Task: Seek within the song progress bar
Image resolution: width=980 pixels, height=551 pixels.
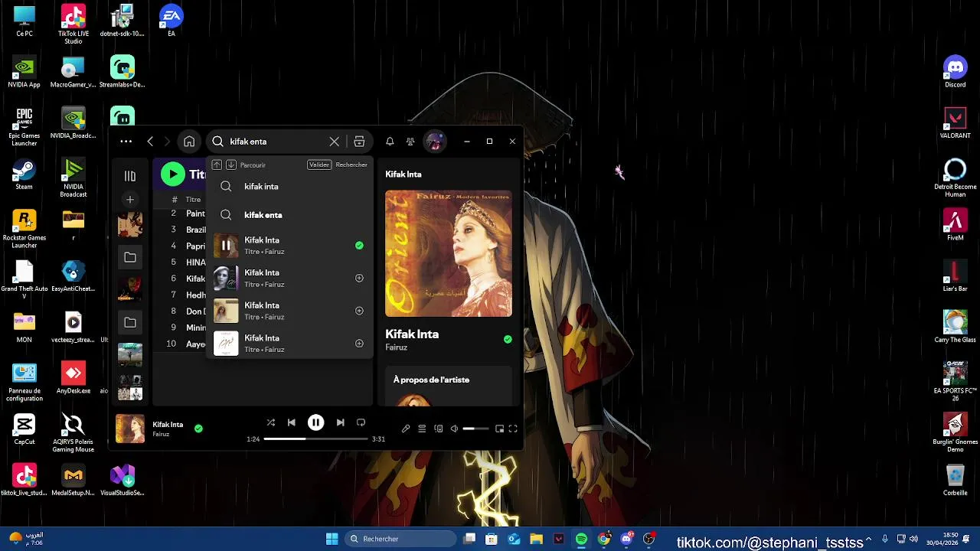Action: (315, 439)
